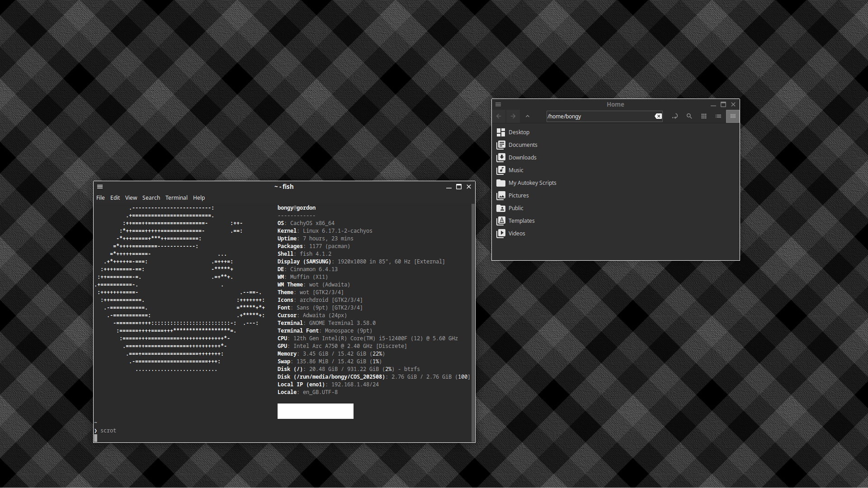Open the terminal File menu
Viewport: 868px width, 488px height.
pos(100,198)
